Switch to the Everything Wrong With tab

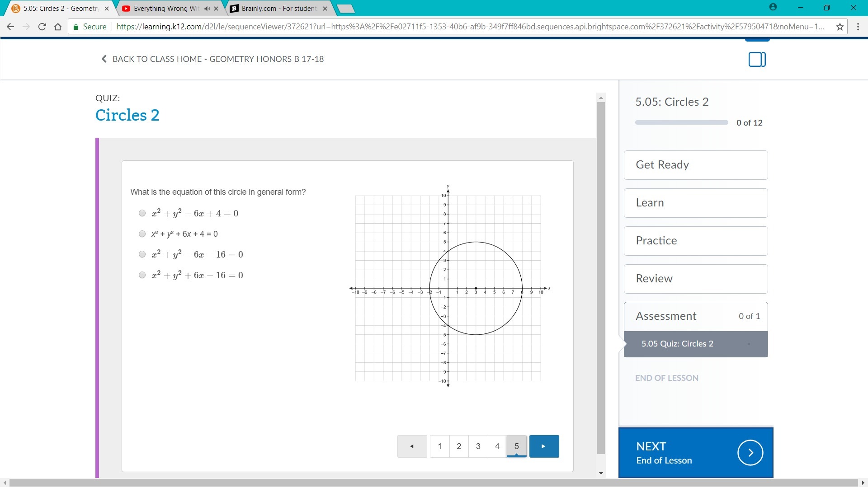(x=170, y=9)
